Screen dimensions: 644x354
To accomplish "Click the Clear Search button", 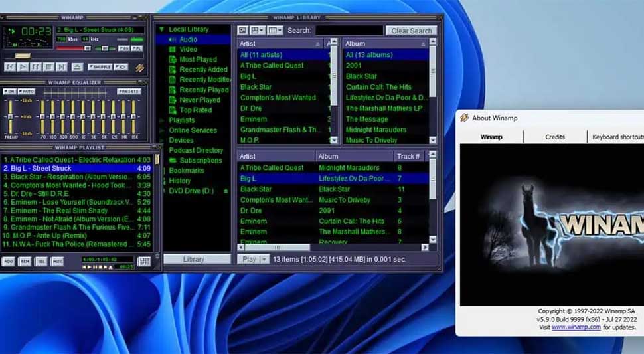I will pos(411,31).
